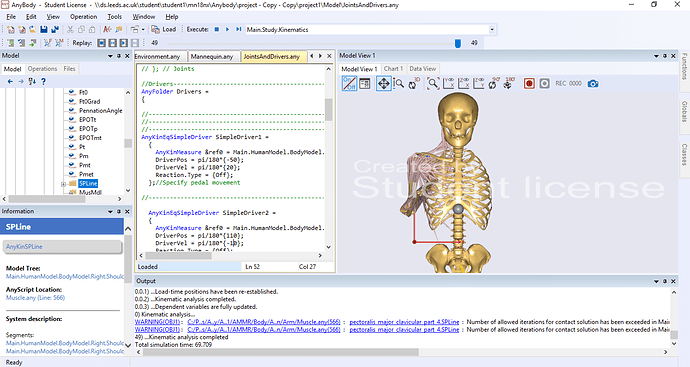Run the operation with the Execute play button
The width and height of the screenshot is (690, 367).
point(228,29)
